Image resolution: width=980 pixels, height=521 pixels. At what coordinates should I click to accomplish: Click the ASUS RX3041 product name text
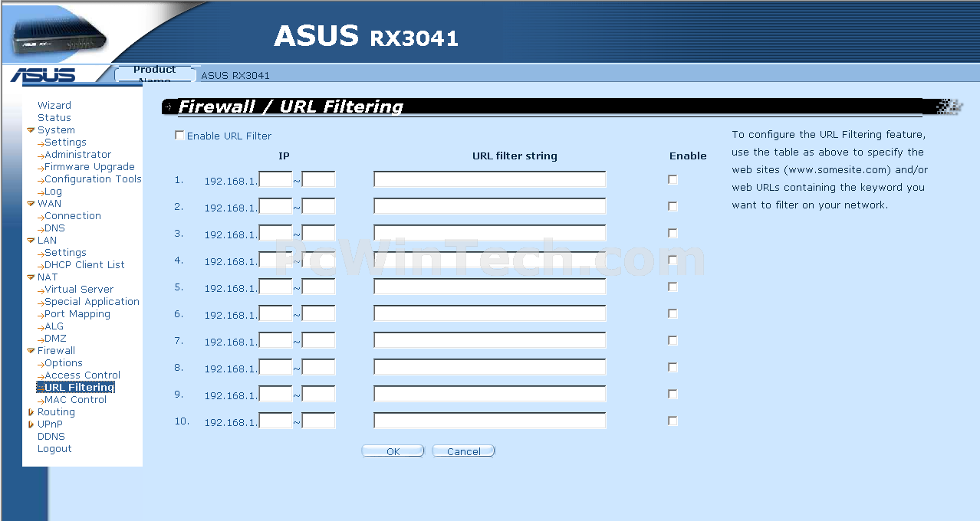click(235, 75)
